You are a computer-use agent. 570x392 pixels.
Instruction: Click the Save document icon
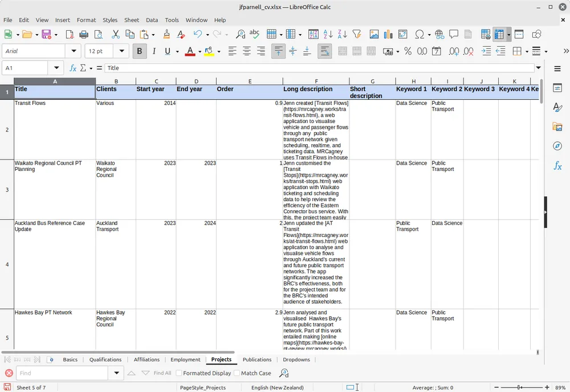[x=46, y=35]
